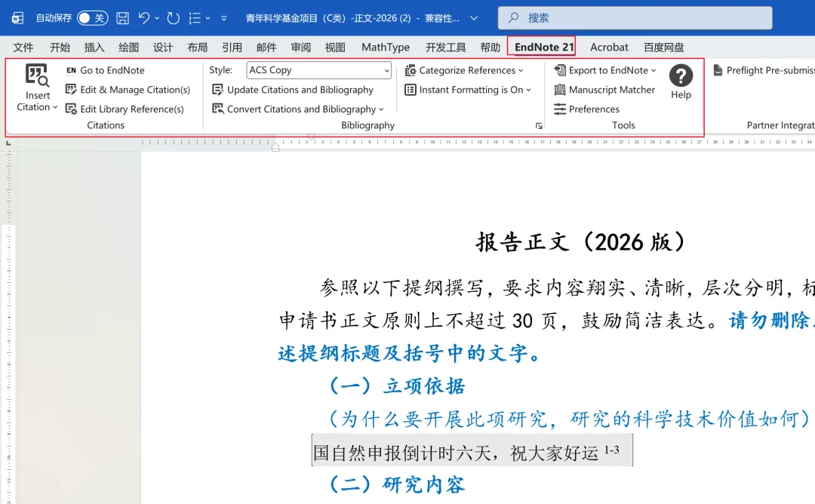Switch to the 绘图 tab
The width and height of the screenshot is (815, 504).
[128, 48]
